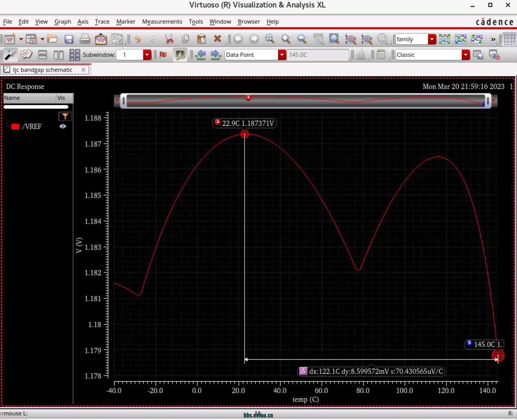Delete with the orange X icon
Screen dimensions: 517x420
pyautogui.click(x=217, y=39)
